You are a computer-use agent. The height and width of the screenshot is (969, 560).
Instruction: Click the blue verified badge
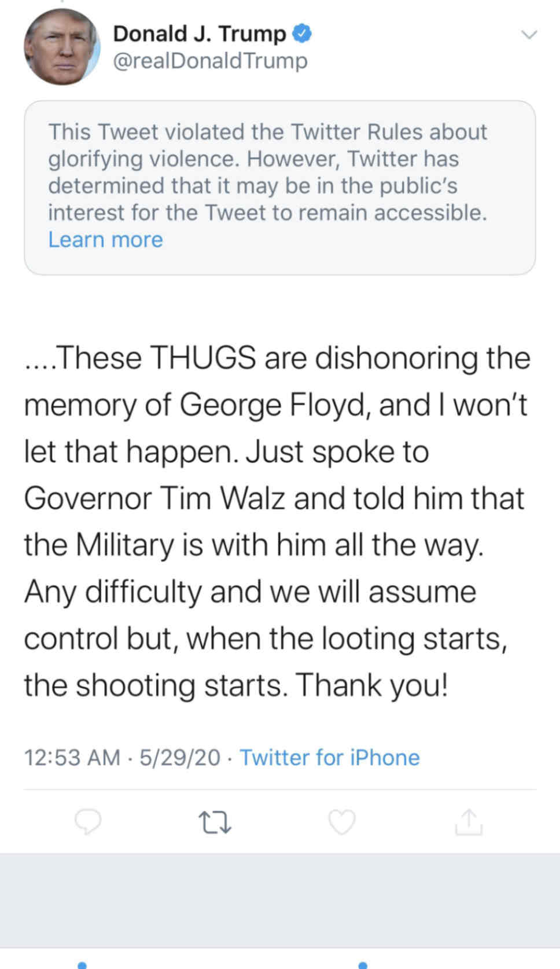pos(302,34)
